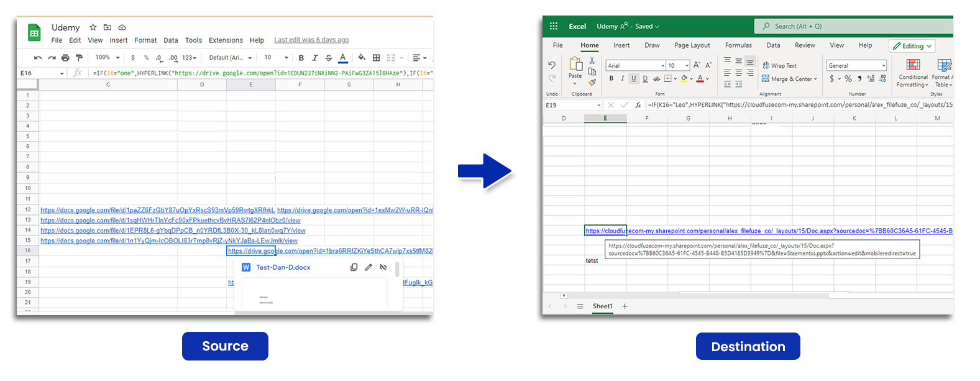Image resolution: width=980 pixels, height=381 pixels.
Task: Click the redo arrow in Google Sheets toolbar
Action: coord(52,58)
